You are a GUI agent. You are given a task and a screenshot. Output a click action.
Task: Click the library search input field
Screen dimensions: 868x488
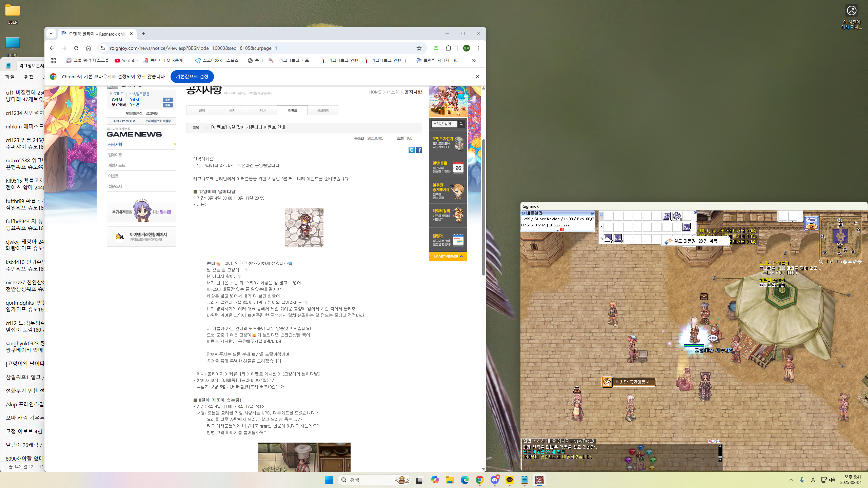coord(444,124)
